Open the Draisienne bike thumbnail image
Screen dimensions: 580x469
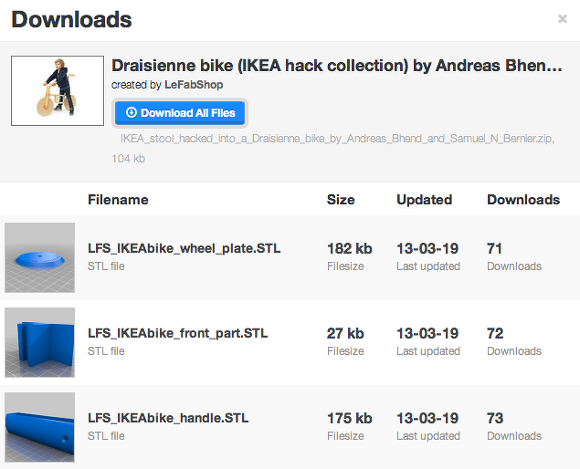pyautogui.click(x=57, y=91)
